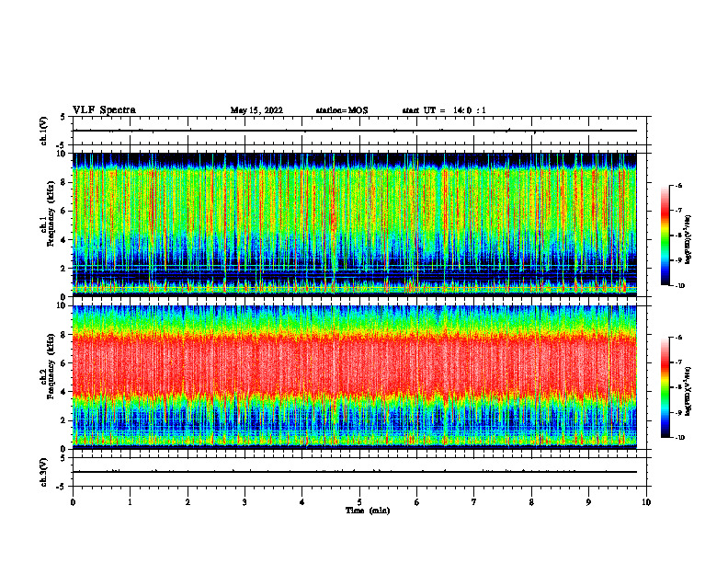
Task: Click the ch.2 spectrogram red band
Action: pyautogui.click(x=355, y=364)
